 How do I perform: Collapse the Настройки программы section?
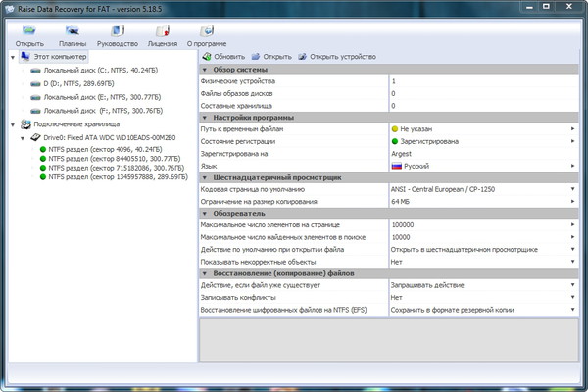point(205,118)
